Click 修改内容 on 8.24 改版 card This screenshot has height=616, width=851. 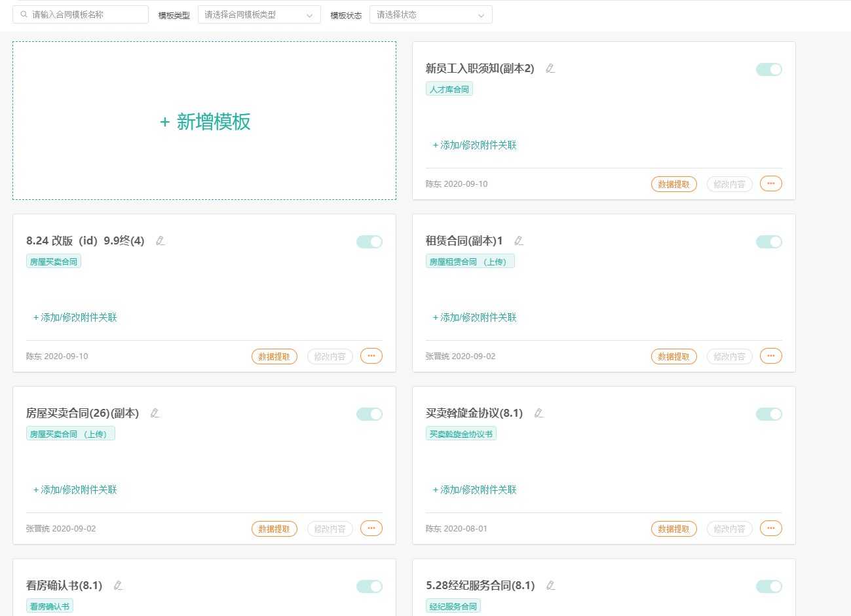point(330,356)
